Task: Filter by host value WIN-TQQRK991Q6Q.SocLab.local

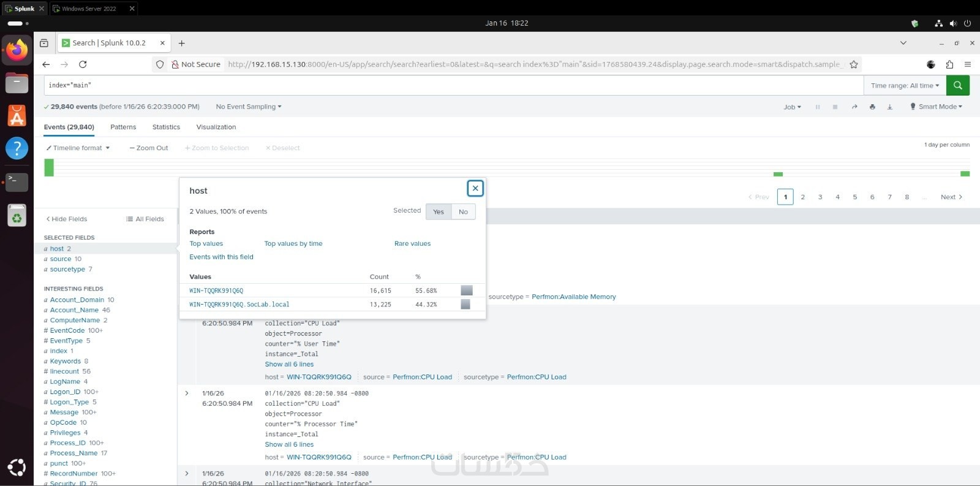Action: [x=239, y=305]
